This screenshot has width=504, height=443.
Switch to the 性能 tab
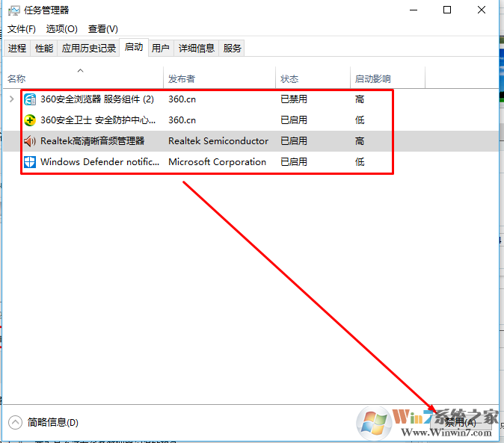[x=44, y=48]
